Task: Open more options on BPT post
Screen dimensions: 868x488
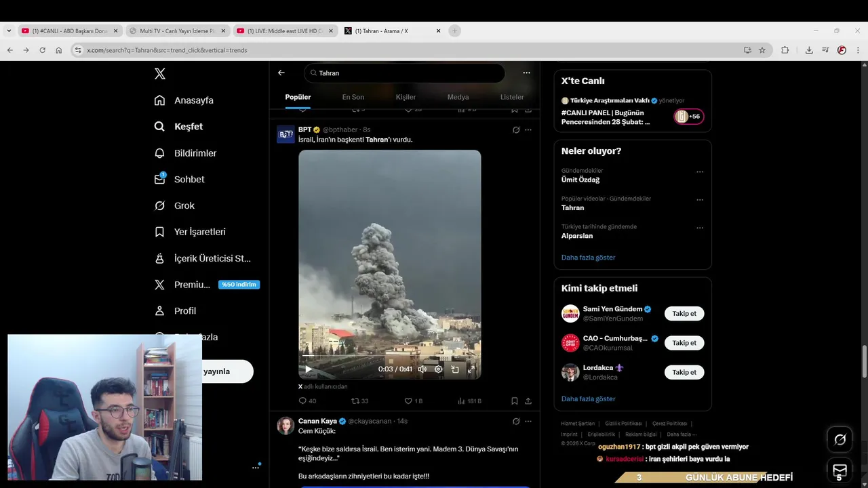Action: coord(528,129)
